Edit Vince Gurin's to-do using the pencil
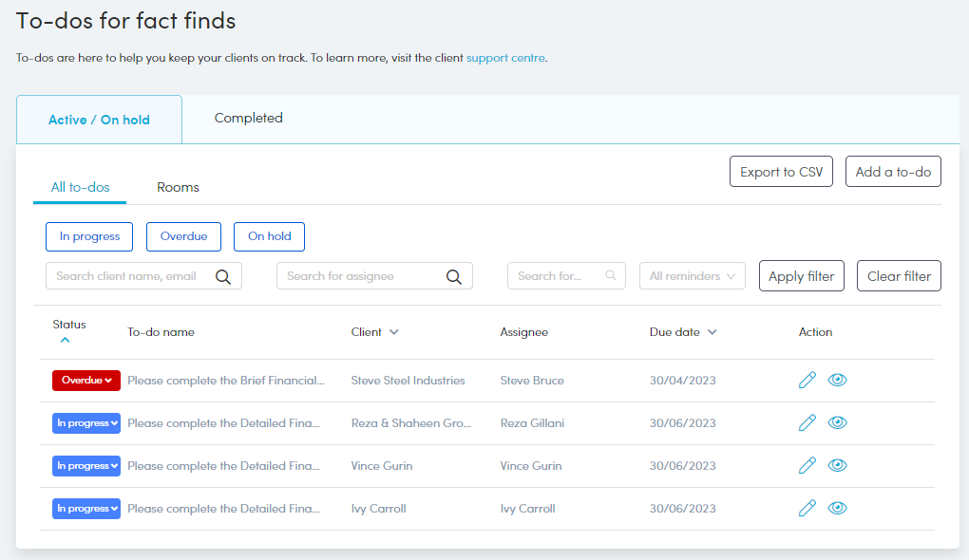 tap(807, 465)
